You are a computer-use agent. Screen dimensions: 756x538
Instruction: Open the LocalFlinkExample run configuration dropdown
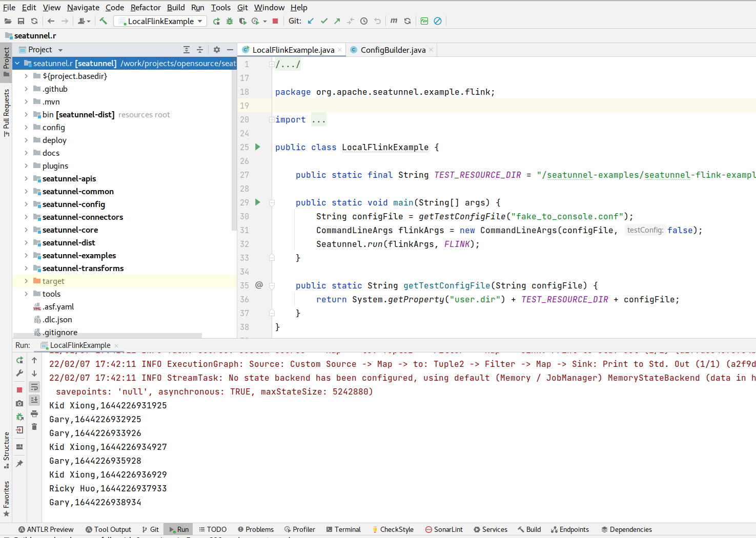pos(160,21)
